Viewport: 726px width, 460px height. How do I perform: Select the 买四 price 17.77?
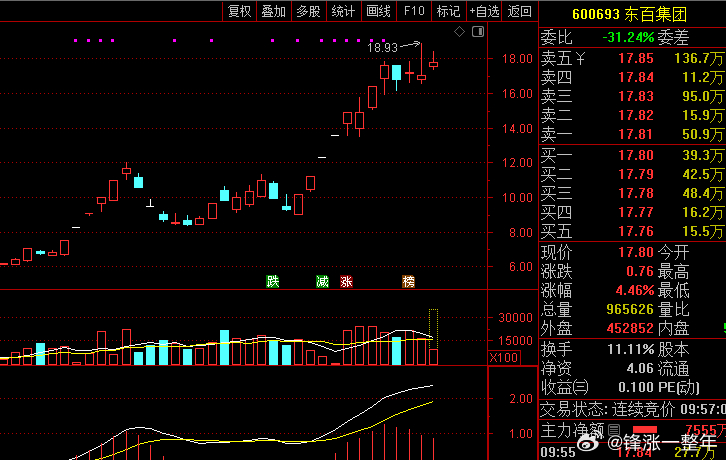[636, 212]
